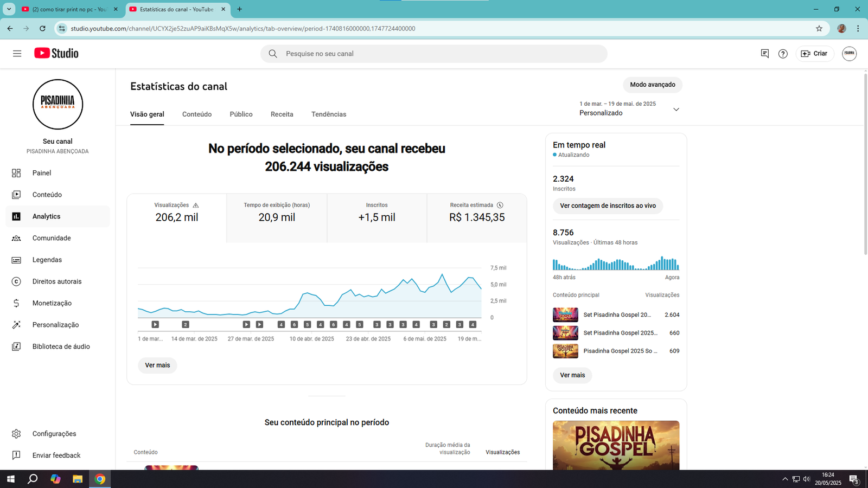The image size is (868, 488).
Task: Open the account avatar in the Studio header
Action: [849, 54]
